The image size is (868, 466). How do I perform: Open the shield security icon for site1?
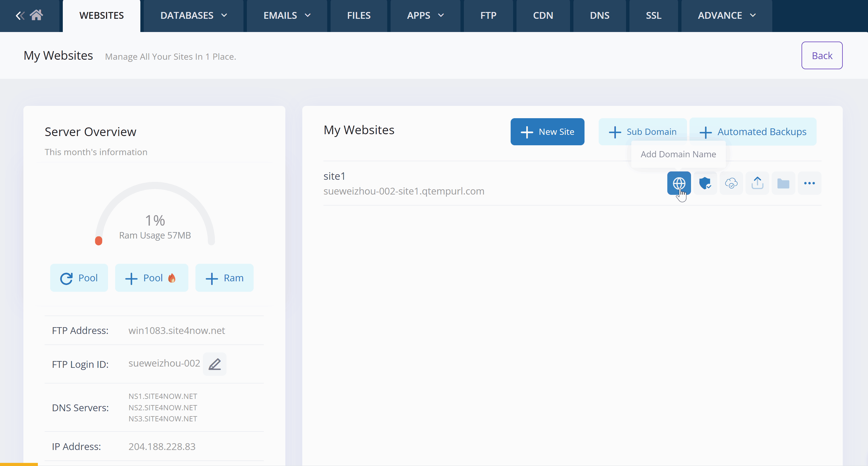[705, 183]
